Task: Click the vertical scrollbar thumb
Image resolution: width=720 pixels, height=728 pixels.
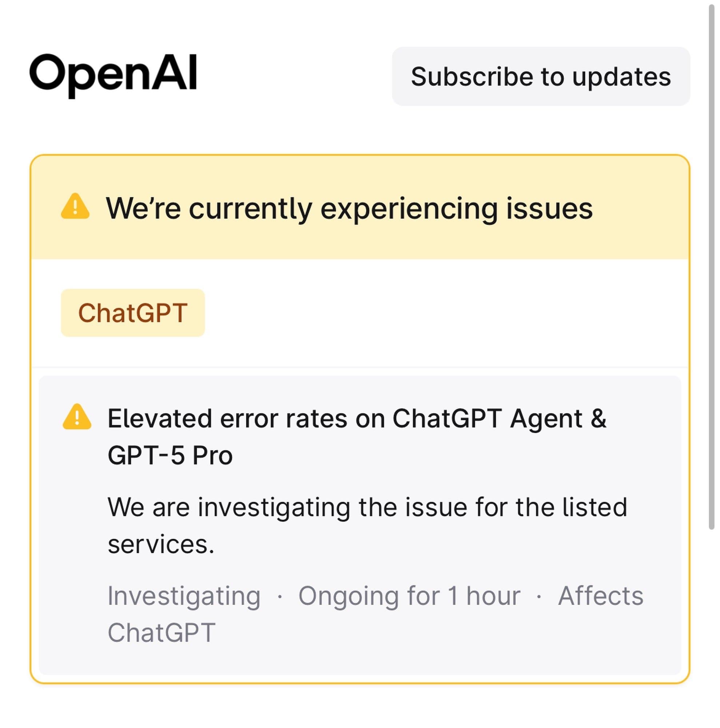Action: point(711,264)
